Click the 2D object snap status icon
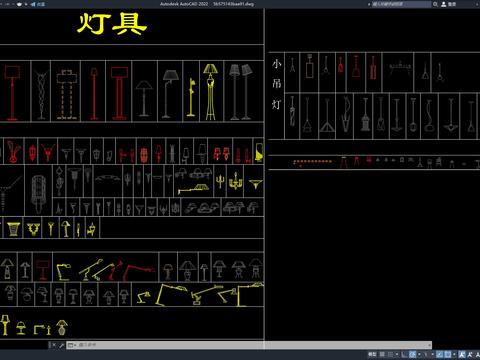The image size is (480, 360). [x=448, y=354]
